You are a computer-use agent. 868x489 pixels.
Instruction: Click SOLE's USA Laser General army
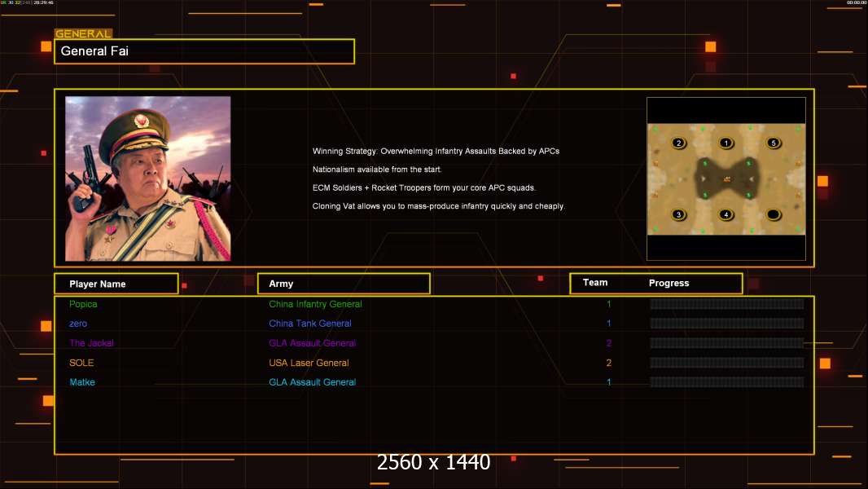[x=309, y=363]
